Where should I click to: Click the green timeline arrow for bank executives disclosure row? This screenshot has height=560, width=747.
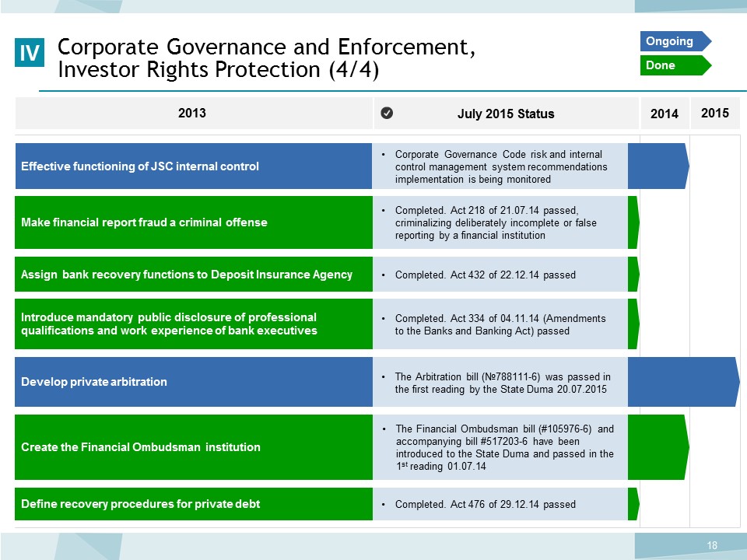tap(633, 324)
